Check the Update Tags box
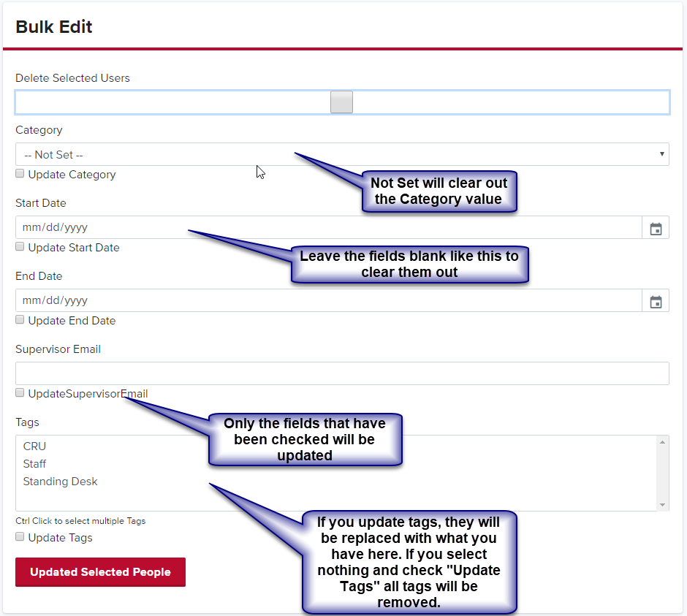 tap(19, 537)
